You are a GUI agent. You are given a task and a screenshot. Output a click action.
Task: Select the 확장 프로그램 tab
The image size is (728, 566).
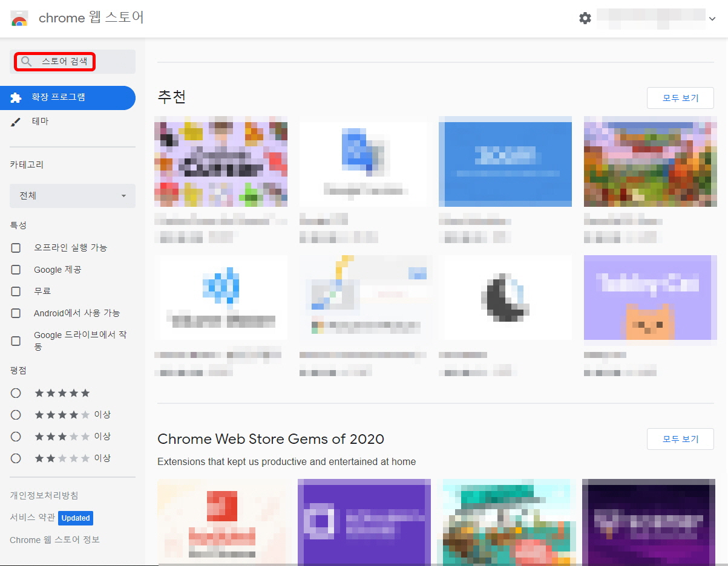[x=68, y=97]
